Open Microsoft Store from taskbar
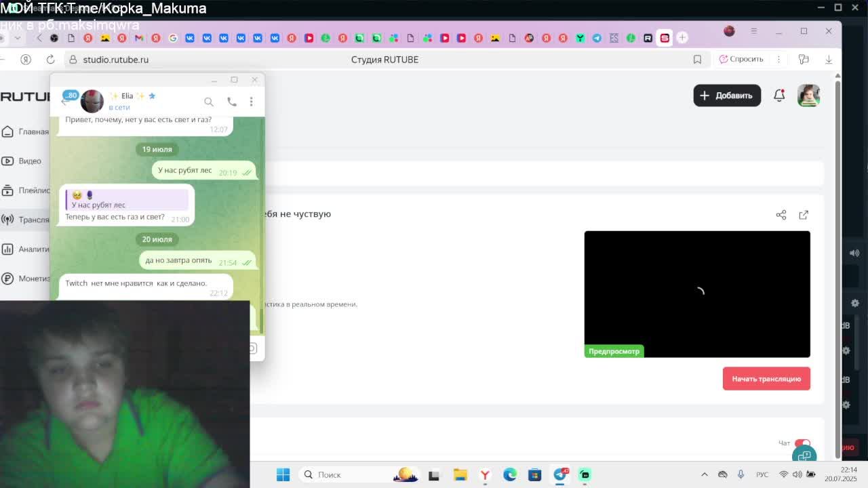The height and width of the screenshot is (488, 868). 534,474
